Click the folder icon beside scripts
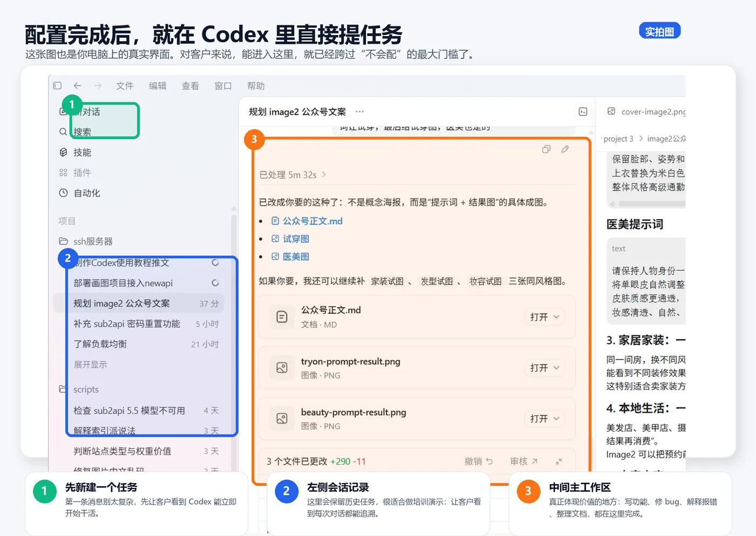This screenshot has height=536, width=756. click(63, 389)
